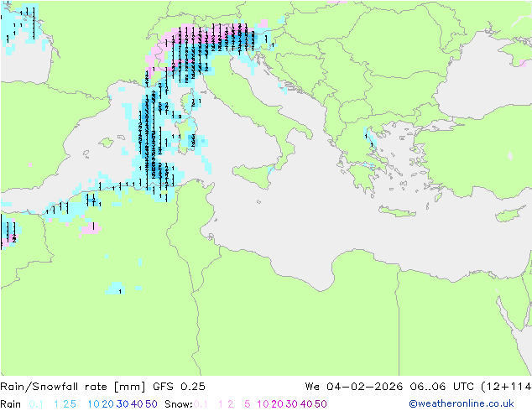Click the Rain legend value 40
The height and width of the screenshot is (411, 532).
click(137, 404)
